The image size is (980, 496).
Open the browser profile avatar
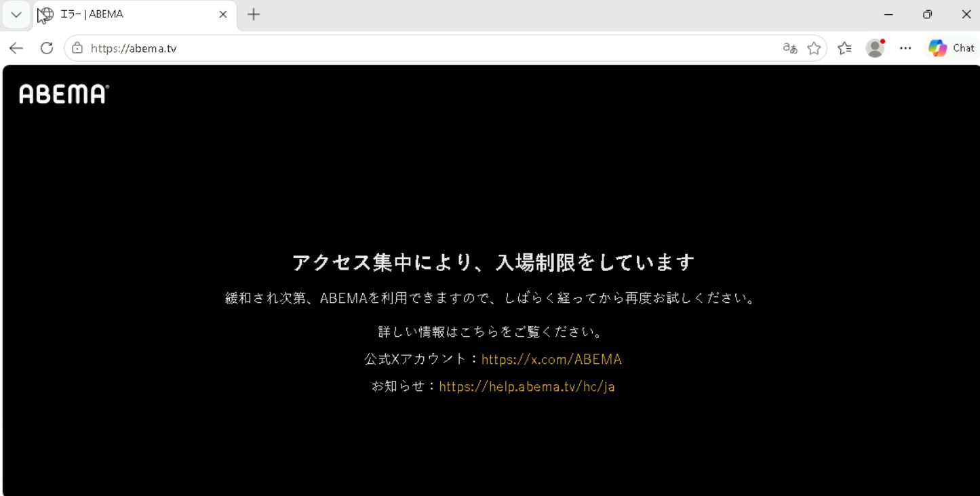876,48
